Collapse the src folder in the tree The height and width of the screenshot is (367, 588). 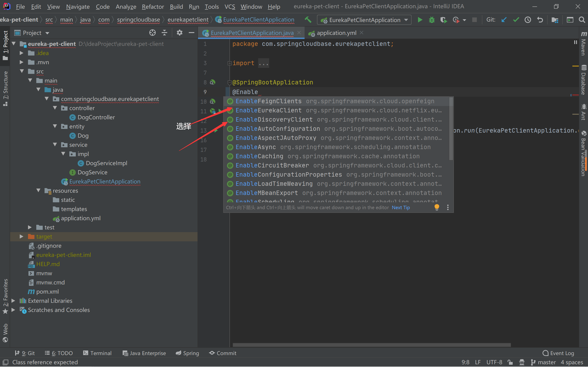point(22,71)
